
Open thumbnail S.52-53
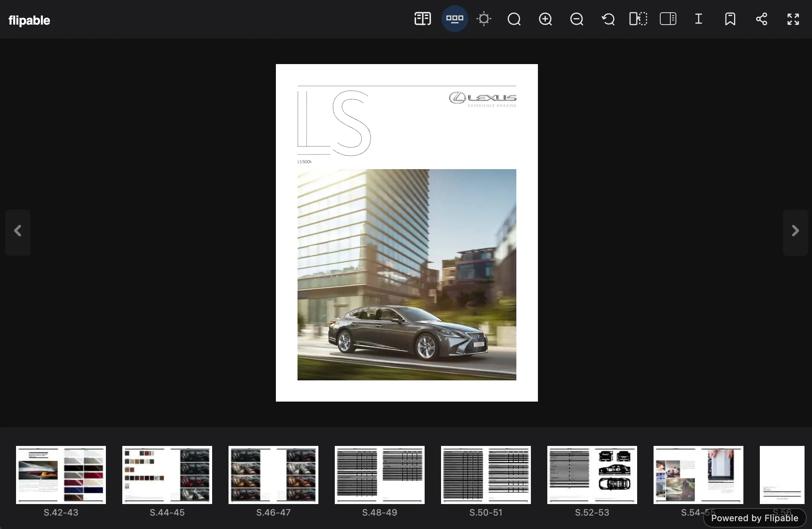click(592, 475)
